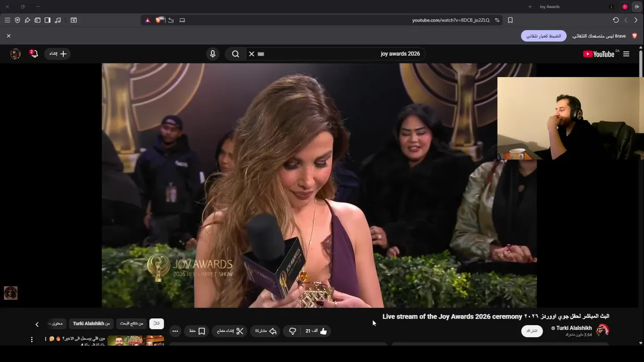Save the video with the bookmark Save button
The image size is (644, 362).
click(x=197, y=331)
